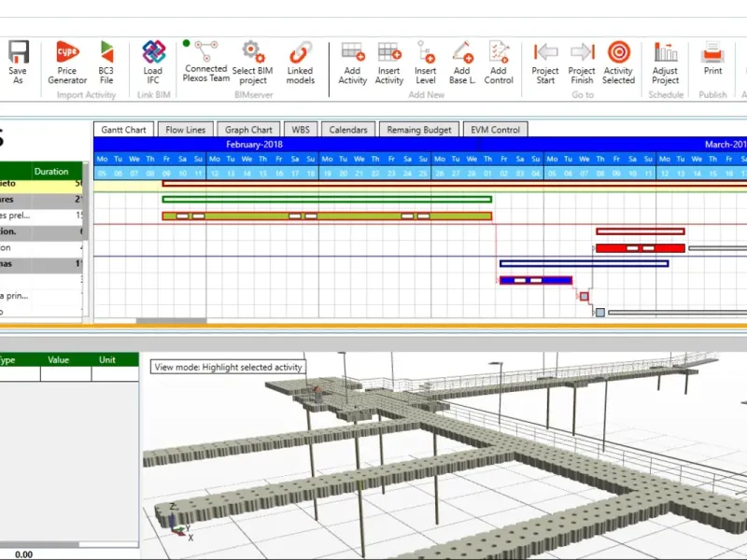The height and width of the screenshot is (560, 747).
Task: Open the Remaing Budget tab
Action: [418, 130]
